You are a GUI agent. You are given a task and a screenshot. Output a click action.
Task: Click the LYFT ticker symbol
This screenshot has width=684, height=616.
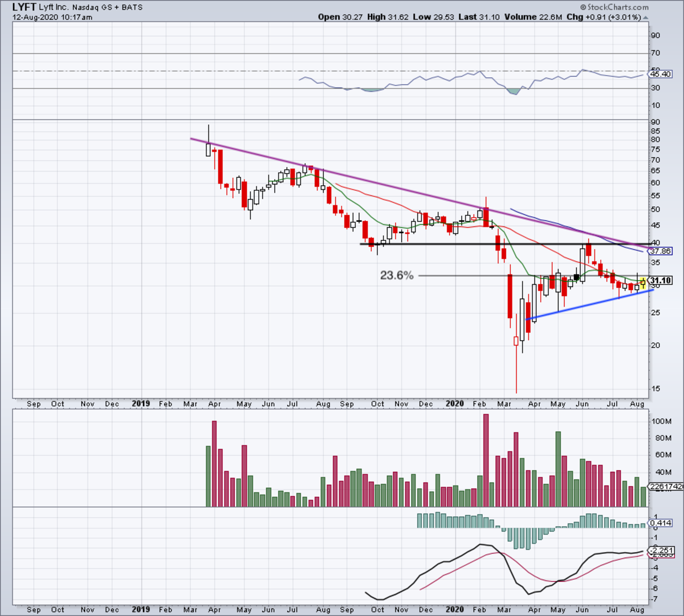coord(25,7)
